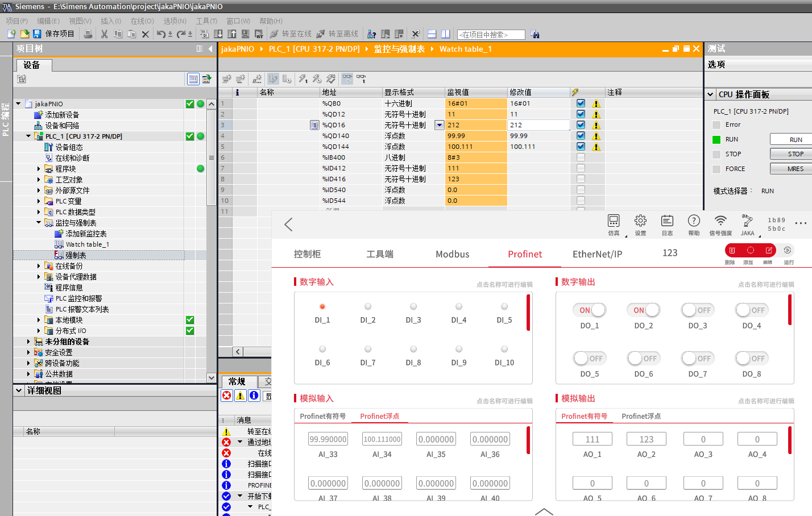Screen dimensions: 812x516
Task: Turn on DO_4 switch
Action: coord(752,310)
